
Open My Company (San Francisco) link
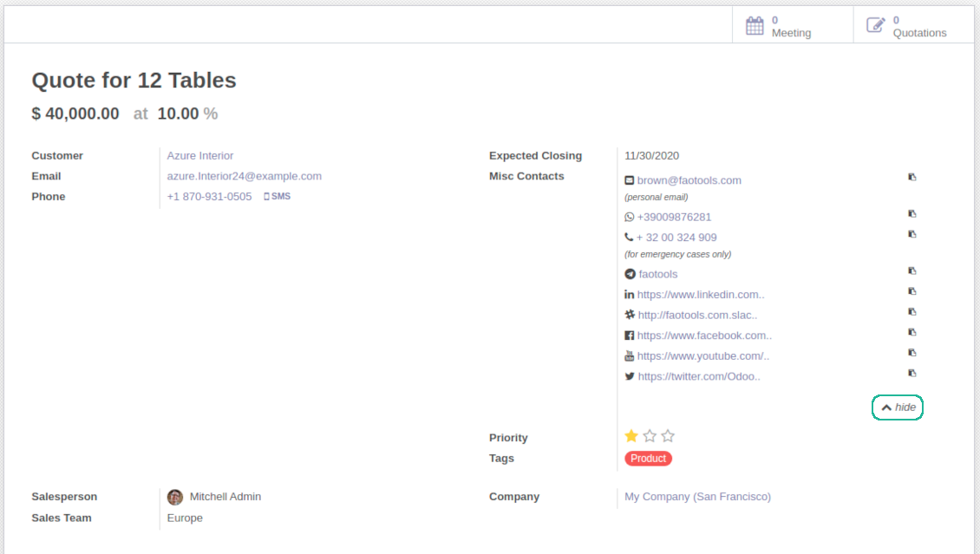(x=697, y=497)
